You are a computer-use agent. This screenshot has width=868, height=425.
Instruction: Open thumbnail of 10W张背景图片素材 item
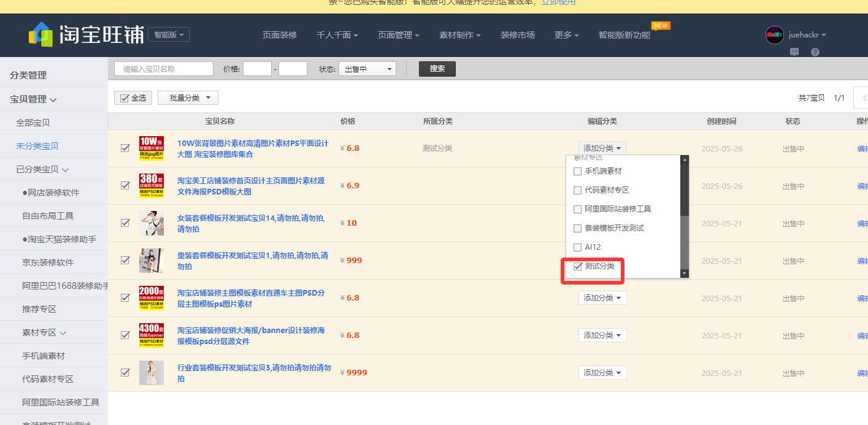point(152,148)
